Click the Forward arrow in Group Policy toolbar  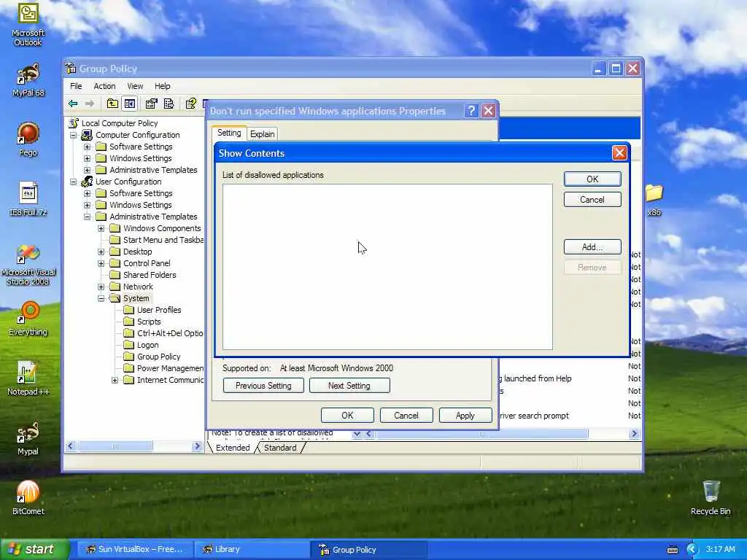90,104
